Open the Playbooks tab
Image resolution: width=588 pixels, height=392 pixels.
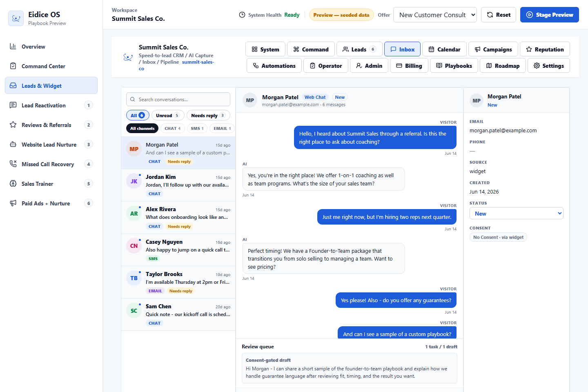coord(454,66)
